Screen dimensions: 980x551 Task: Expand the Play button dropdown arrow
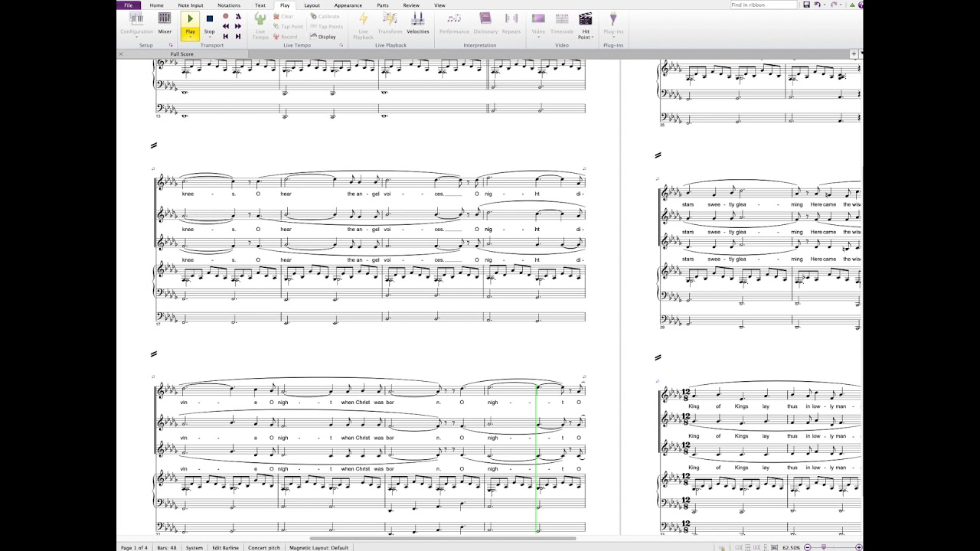tap(190, 37)
